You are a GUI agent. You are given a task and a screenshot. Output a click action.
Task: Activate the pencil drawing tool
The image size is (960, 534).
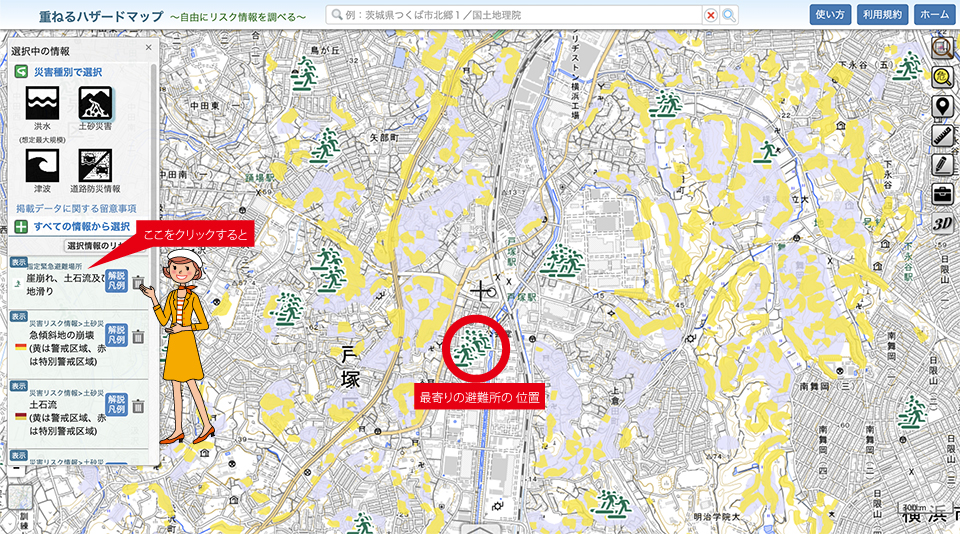[x=941, y=164]
